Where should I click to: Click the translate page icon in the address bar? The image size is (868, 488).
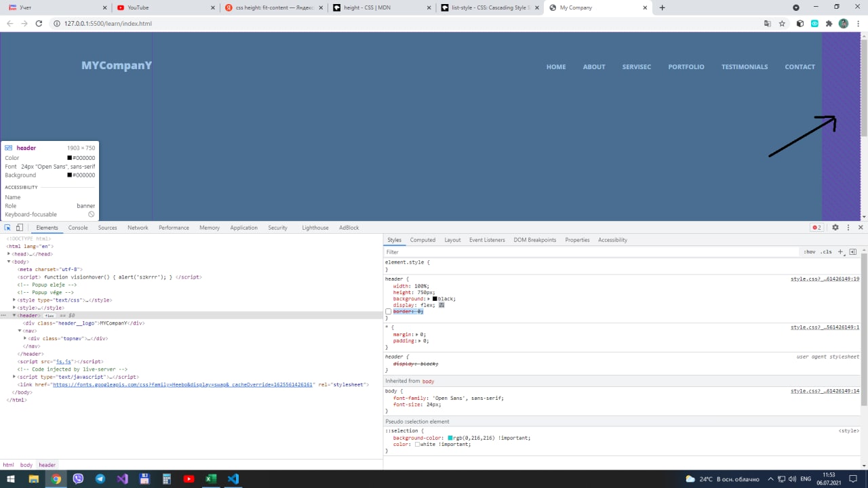[x=768, y=23]
